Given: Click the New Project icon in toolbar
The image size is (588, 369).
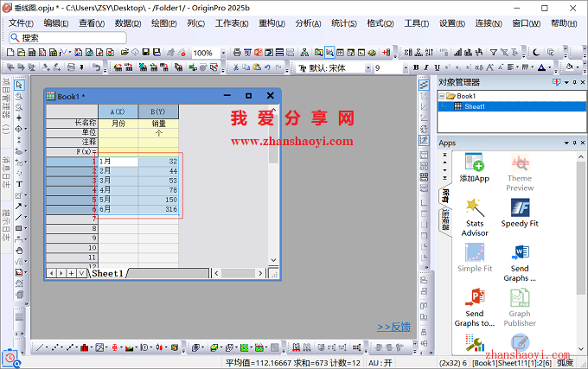Looking at the screenshot, I should (x=10, y=53).
